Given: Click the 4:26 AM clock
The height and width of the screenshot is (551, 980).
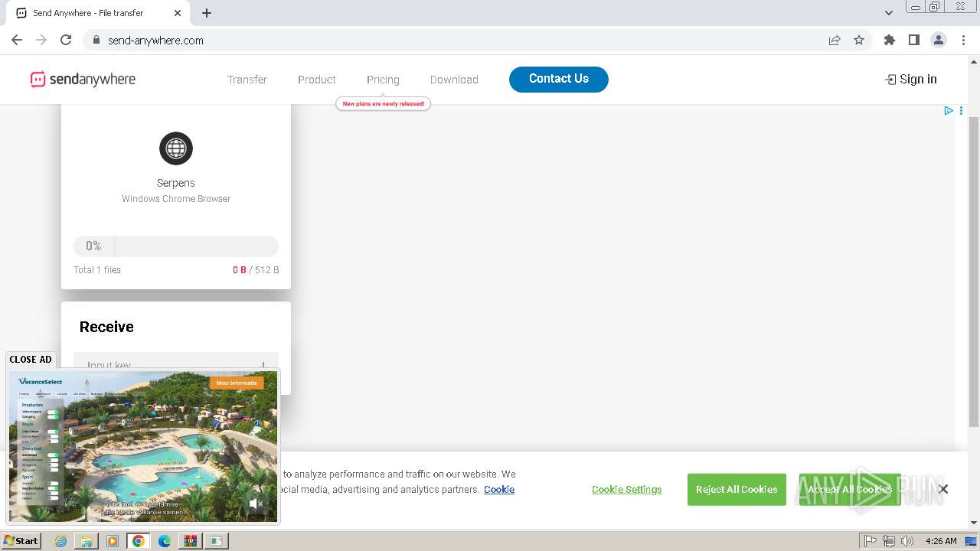Looking at the screenshot, I should (941, 541).
